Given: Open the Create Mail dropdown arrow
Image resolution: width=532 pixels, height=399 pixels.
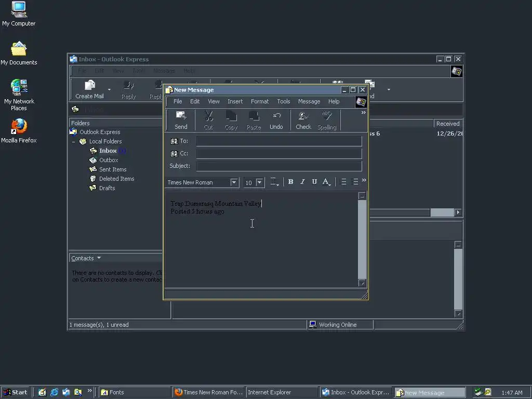Looking at the screenshot, I should coord(109,89).
